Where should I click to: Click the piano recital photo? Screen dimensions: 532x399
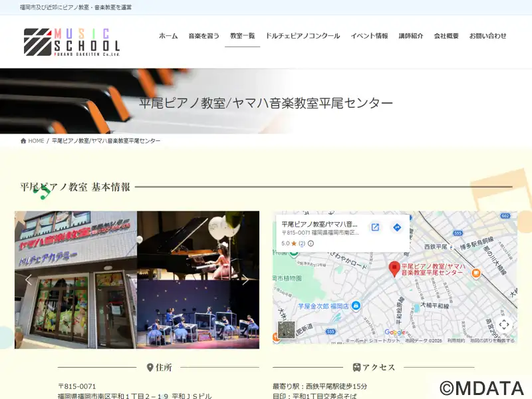coord(198,245)
